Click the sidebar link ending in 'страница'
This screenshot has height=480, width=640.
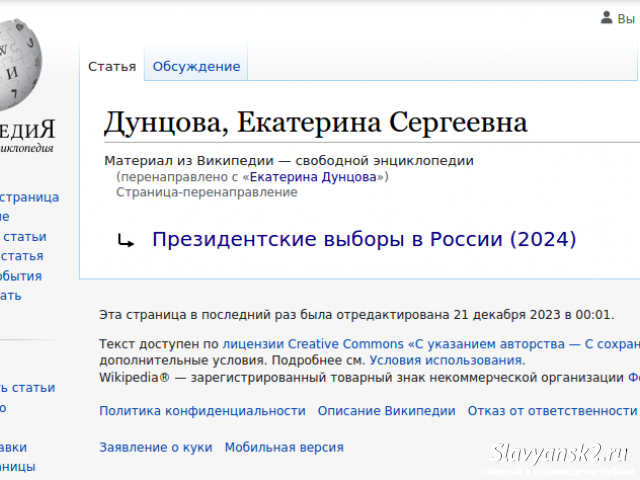click(x=29, y=198)
